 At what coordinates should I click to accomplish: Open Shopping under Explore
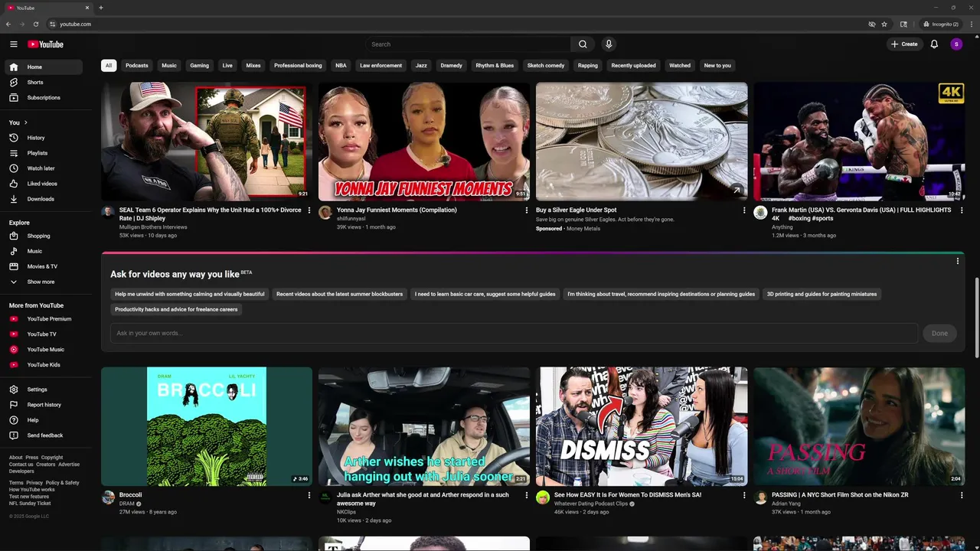click(44, 236)
